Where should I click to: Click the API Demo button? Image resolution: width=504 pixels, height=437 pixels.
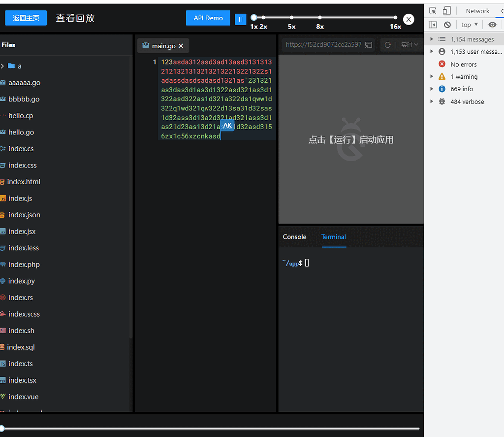pos(208,18)
